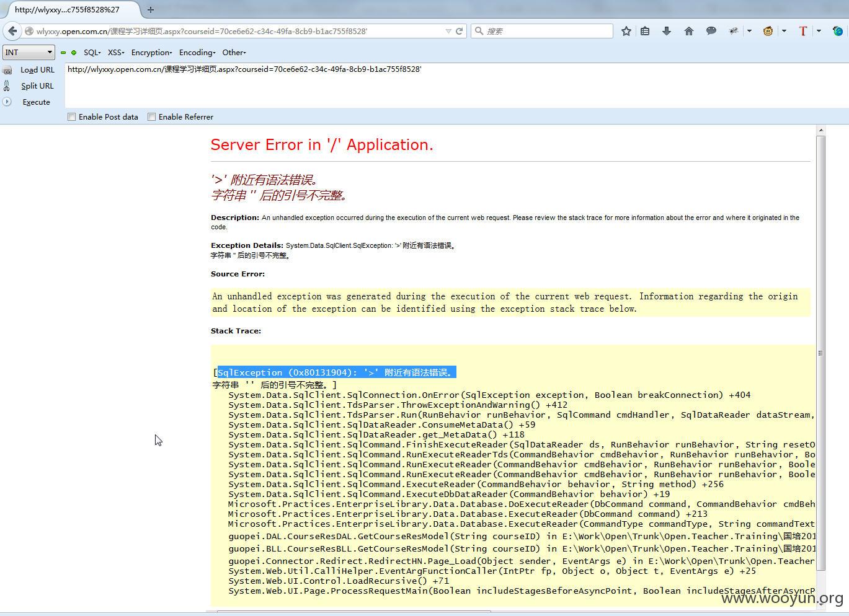This screenshot has width=849, height=616.
Task: Open the chat speech bubble icon
Action: 711,31
